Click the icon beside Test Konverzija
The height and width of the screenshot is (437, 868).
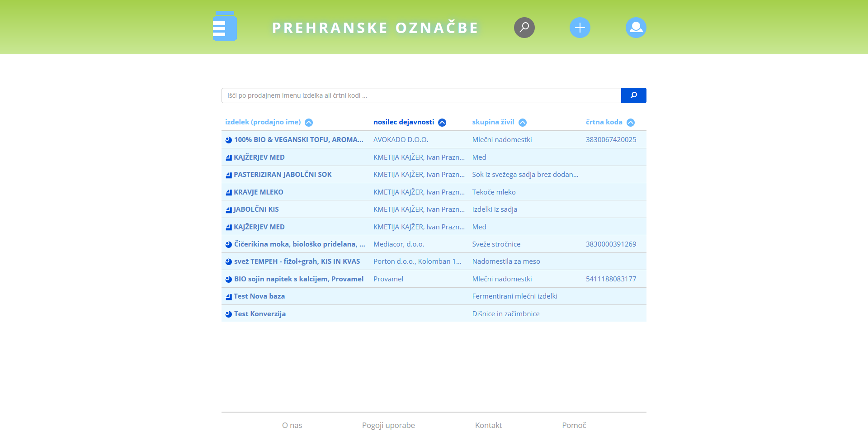pyautogui.click(x=229, y=314)
